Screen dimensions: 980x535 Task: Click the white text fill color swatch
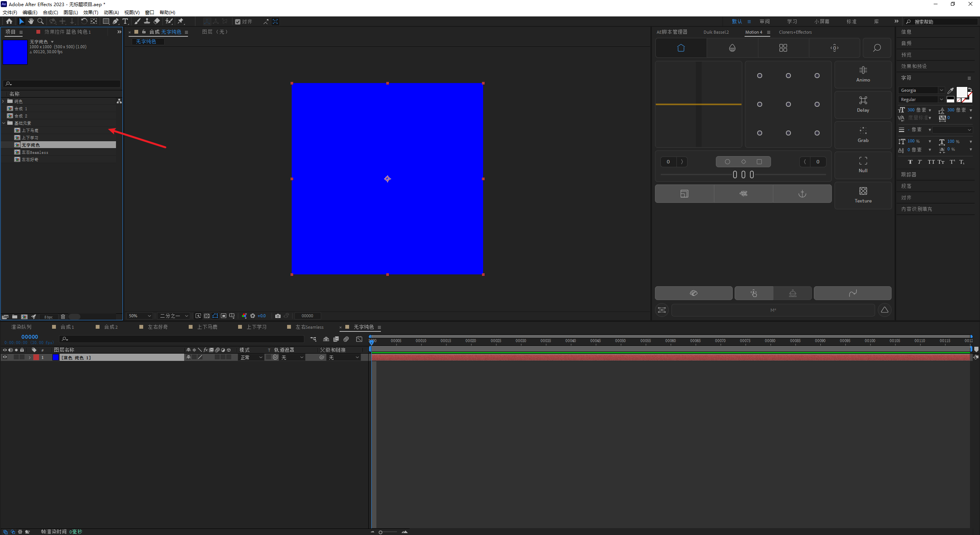(961, 92)
